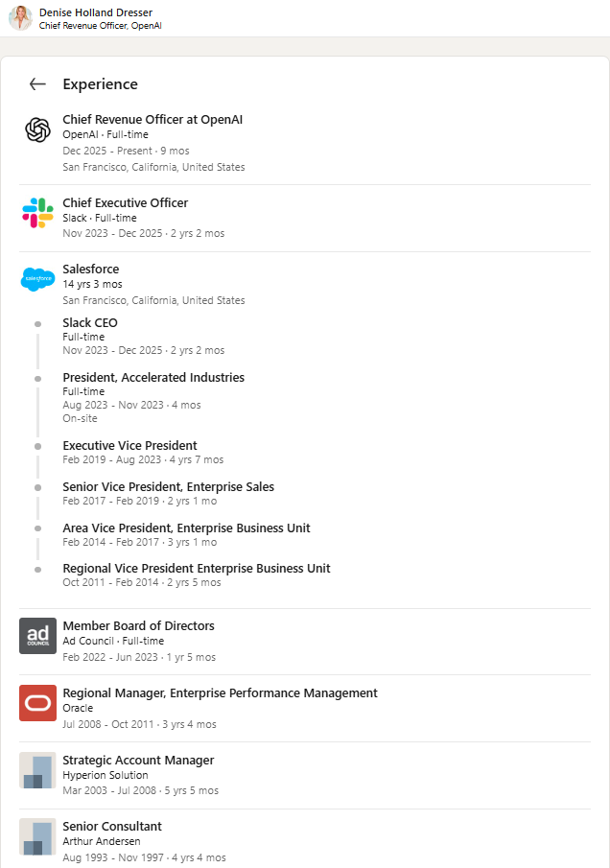610x868 pixels.
Task: Click the 'Oracle' company name text
Action: pos(78,708)
